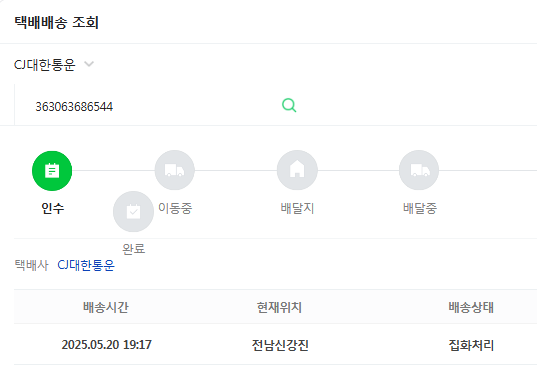The width and height of the screenshot is (537, 377).
Task: Select the 2025.05.20 19:17 delivery time entry
Action: pyautogui.click(x=107, y=344)
